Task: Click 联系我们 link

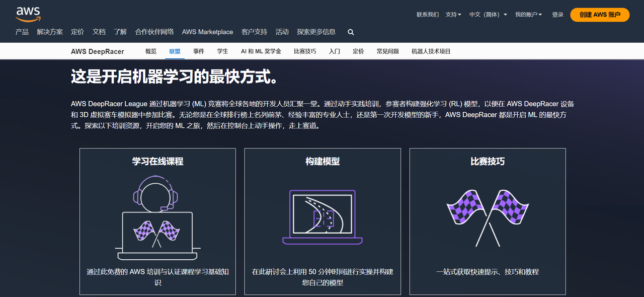Action: point(428,15)
